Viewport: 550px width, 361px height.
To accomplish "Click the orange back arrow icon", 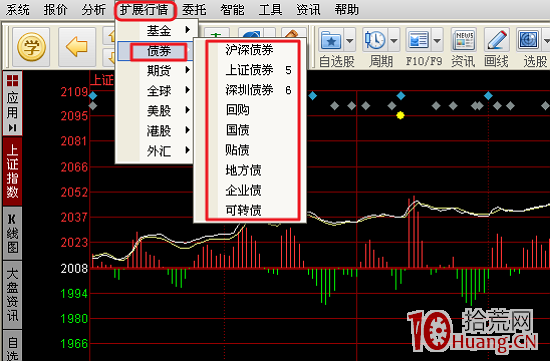I will tap(76, 47).
